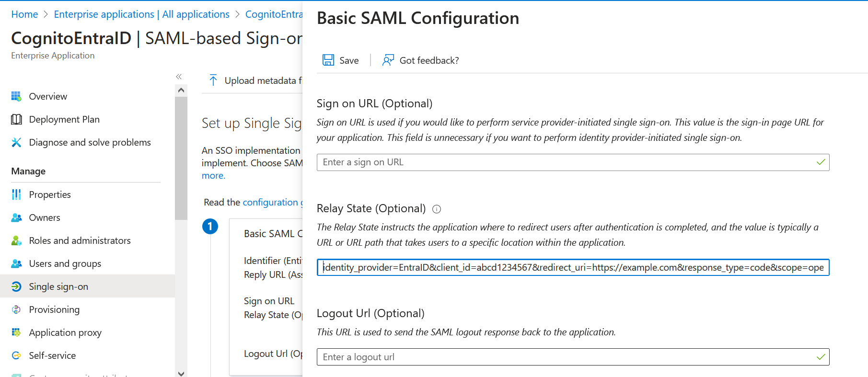Image resolution: width=868 pixels, height=377 pixels.
Task: Collapse the navigation pane with double-chevron
Action: 179,76
